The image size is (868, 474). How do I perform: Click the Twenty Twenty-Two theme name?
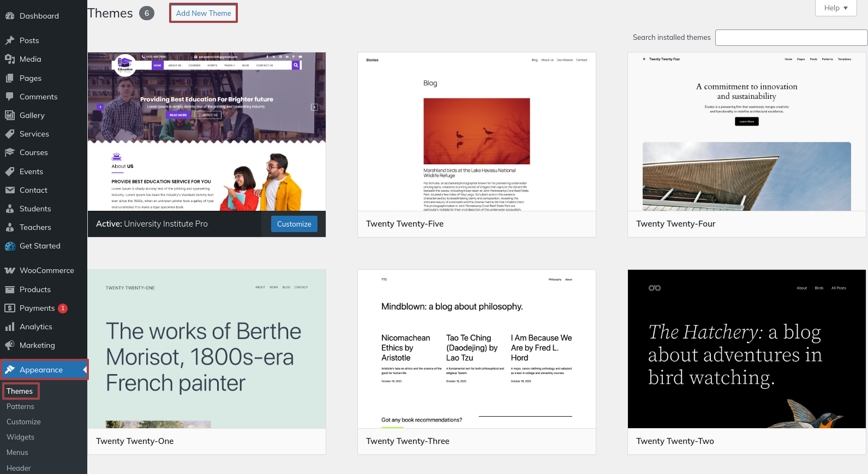point(675,441)
